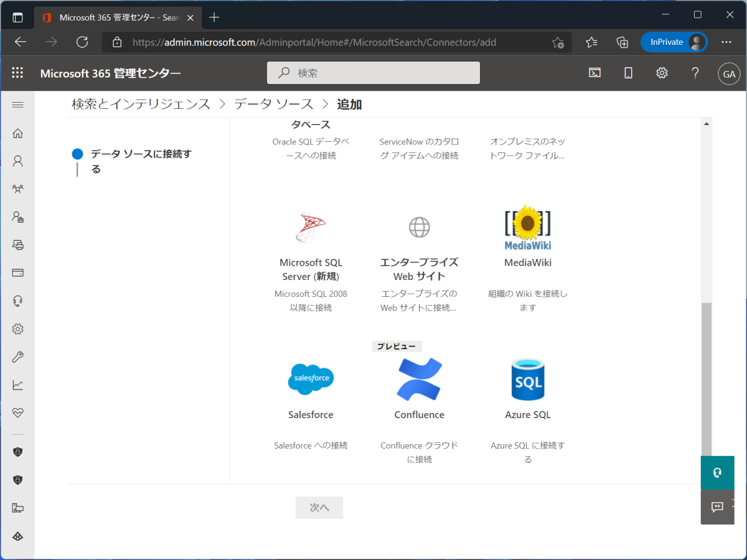Open Health heart icon in sidebar
The height and width of the screenshot is (560, 747).
[17, 413]
